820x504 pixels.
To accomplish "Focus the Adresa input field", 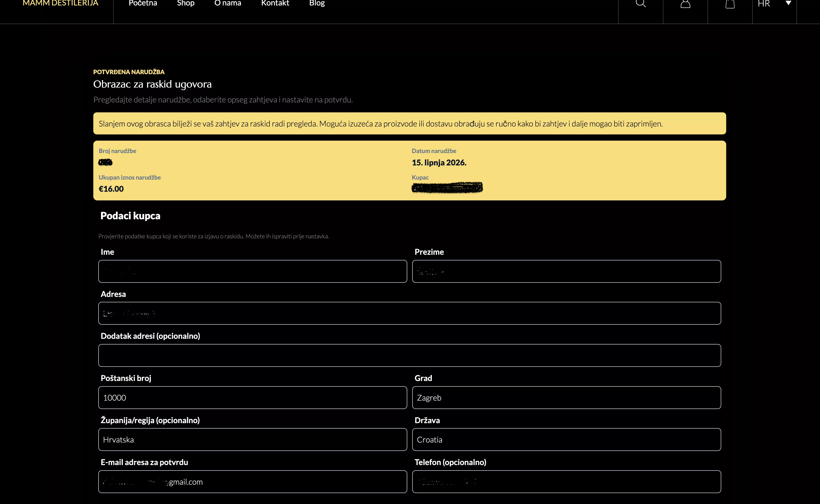I will 410,313.
